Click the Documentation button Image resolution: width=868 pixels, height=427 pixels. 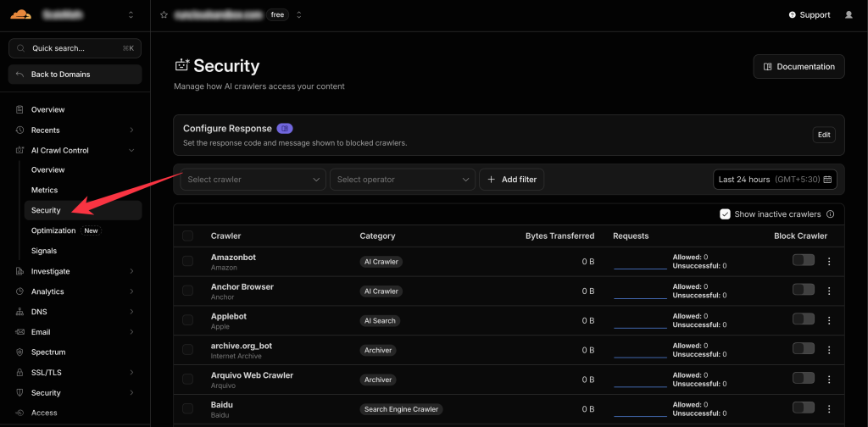798,66
